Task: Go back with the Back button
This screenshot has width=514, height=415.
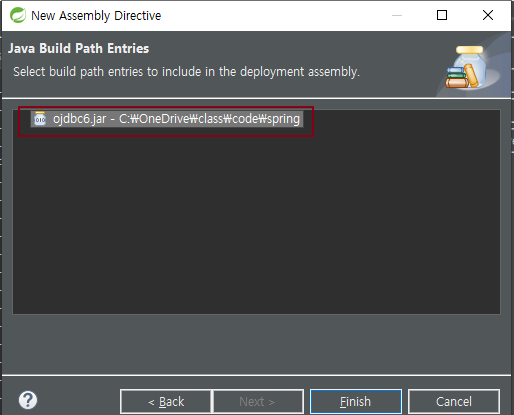Action: [166, 401]
